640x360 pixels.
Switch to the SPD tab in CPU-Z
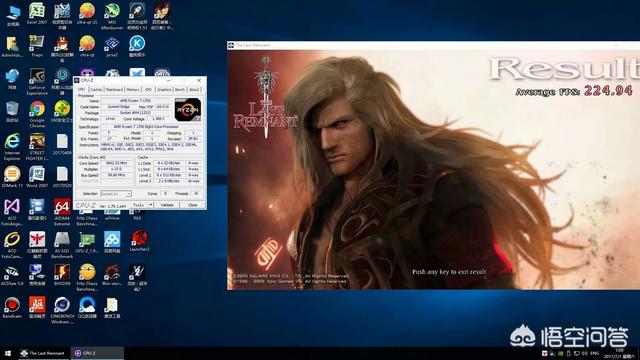(148, 89)
